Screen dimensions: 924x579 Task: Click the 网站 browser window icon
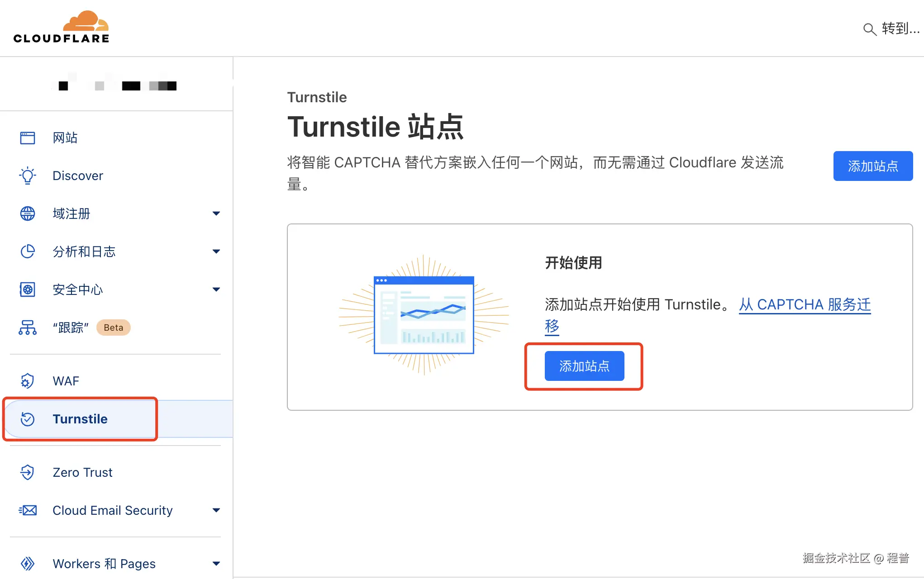tap(28, 138)
